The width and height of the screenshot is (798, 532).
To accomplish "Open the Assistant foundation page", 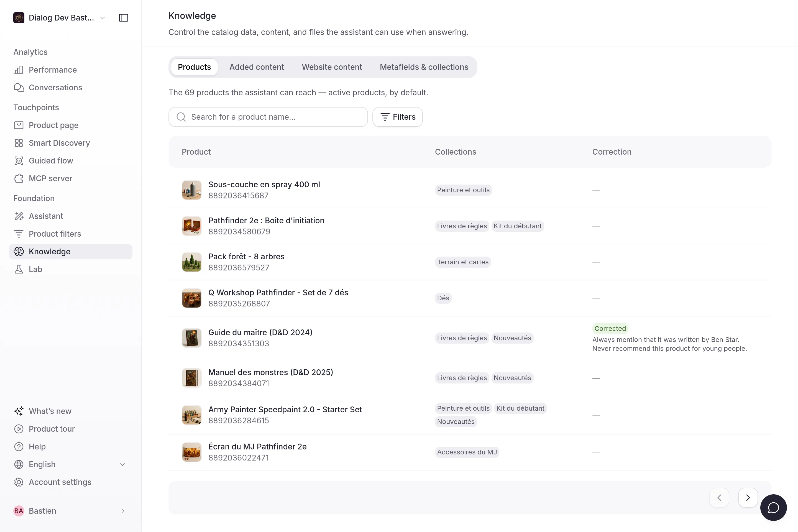I will [71, 216].
